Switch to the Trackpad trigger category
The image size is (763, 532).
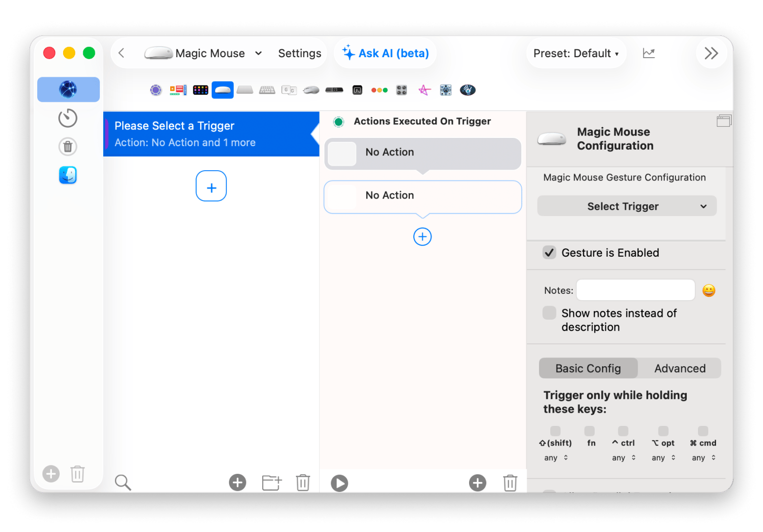[x=245, y=90]
